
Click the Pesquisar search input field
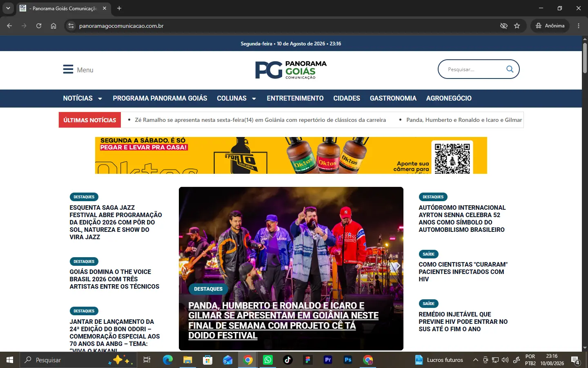(x=474, y=69)
